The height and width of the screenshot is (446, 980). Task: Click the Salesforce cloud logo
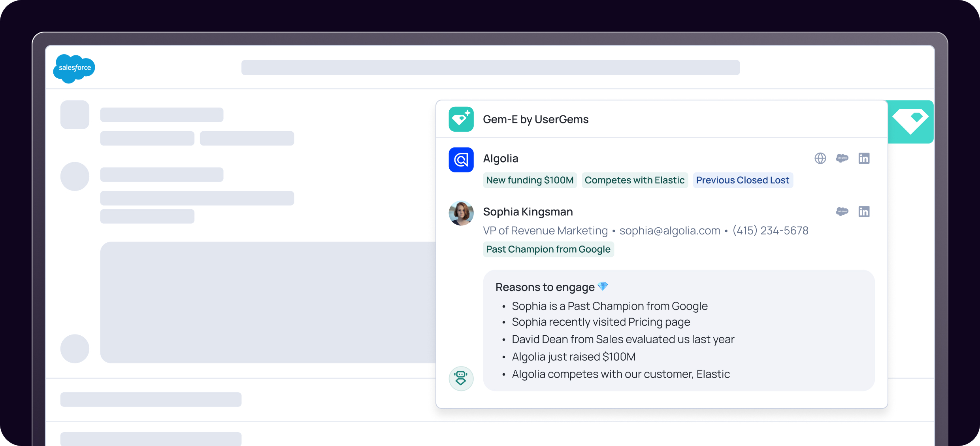[74, 68]
